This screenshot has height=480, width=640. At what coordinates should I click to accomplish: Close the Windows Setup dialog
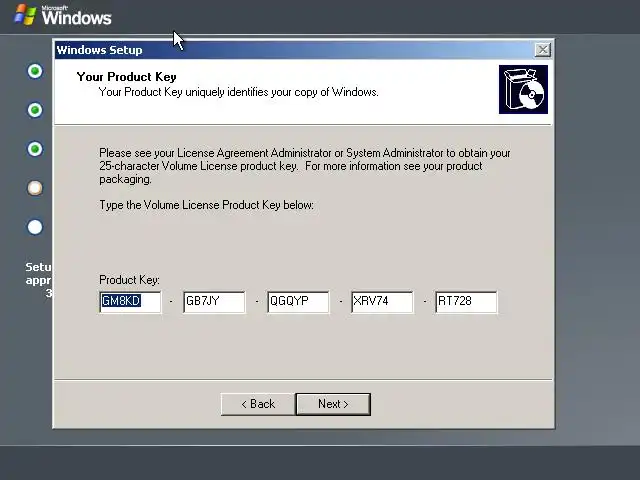[542, 50]
